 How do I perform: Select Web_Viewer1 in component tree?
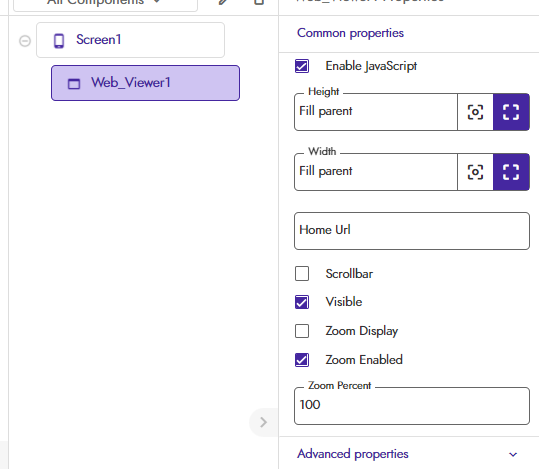tap(145, 83)
